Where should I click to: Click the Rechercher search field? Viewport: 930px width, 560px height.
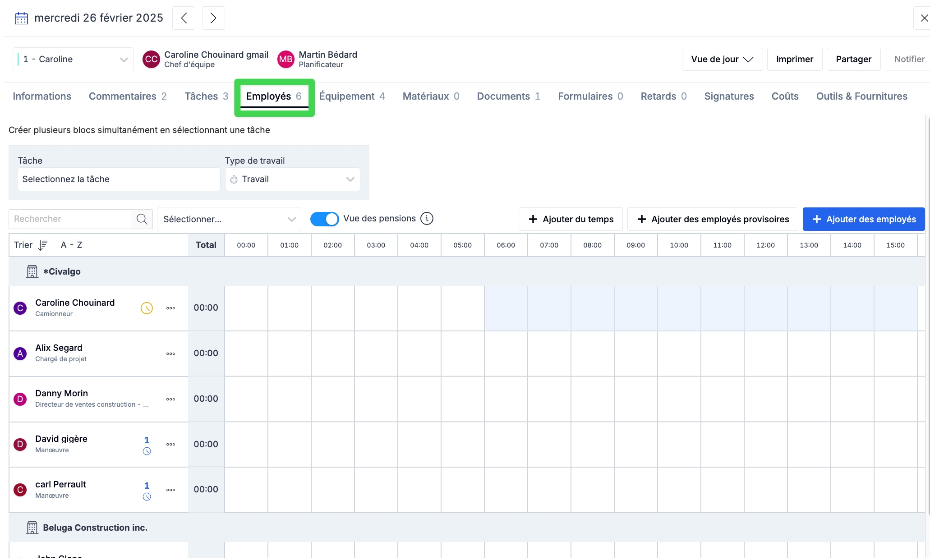point(70,219)
